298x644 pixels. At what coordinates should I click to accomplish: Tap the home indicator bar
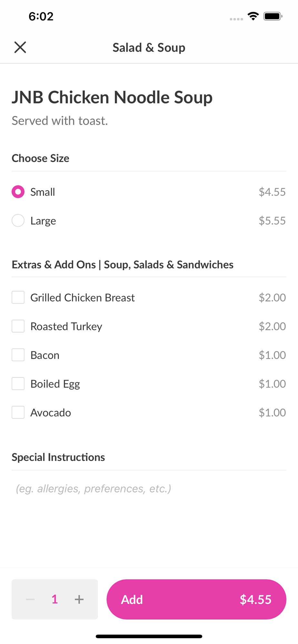pos(149,636)
